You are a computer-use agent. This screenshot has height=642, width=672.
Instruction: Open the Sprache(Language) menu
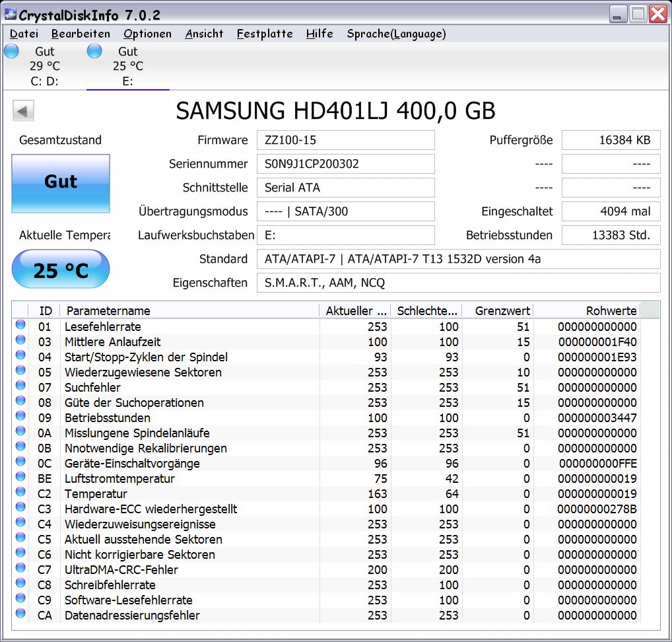pos(397,34)
